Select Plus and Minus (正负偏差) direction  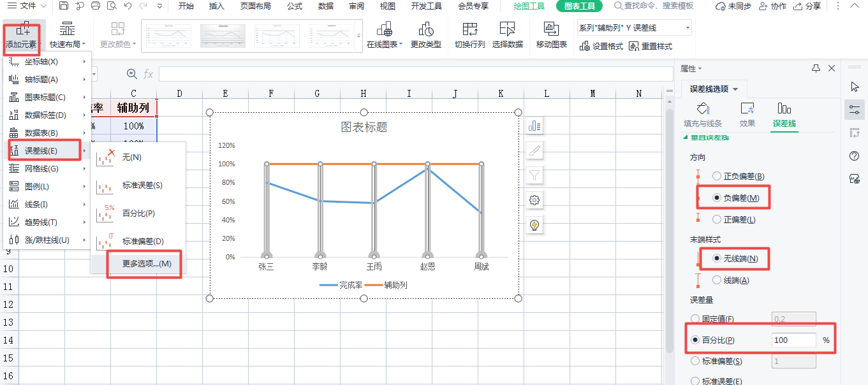click(738, 176)
